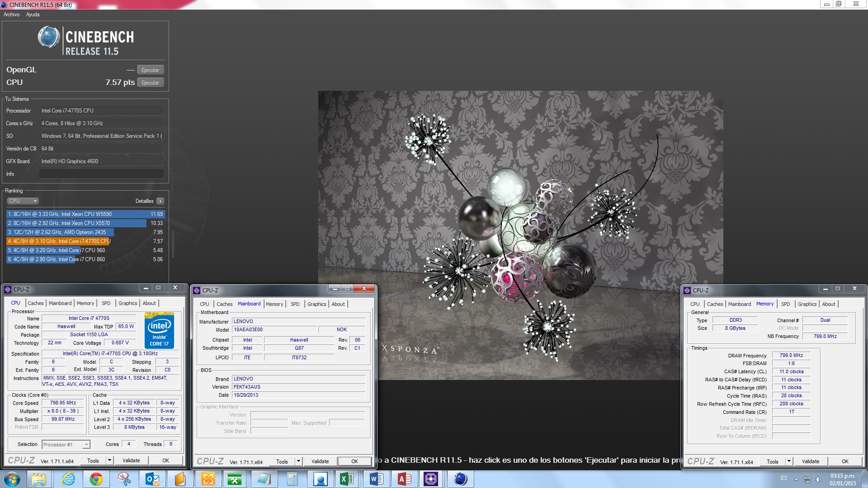The image size is (868, 488).
Task: Switch to Word in taskbar
Action: (376, 479)
